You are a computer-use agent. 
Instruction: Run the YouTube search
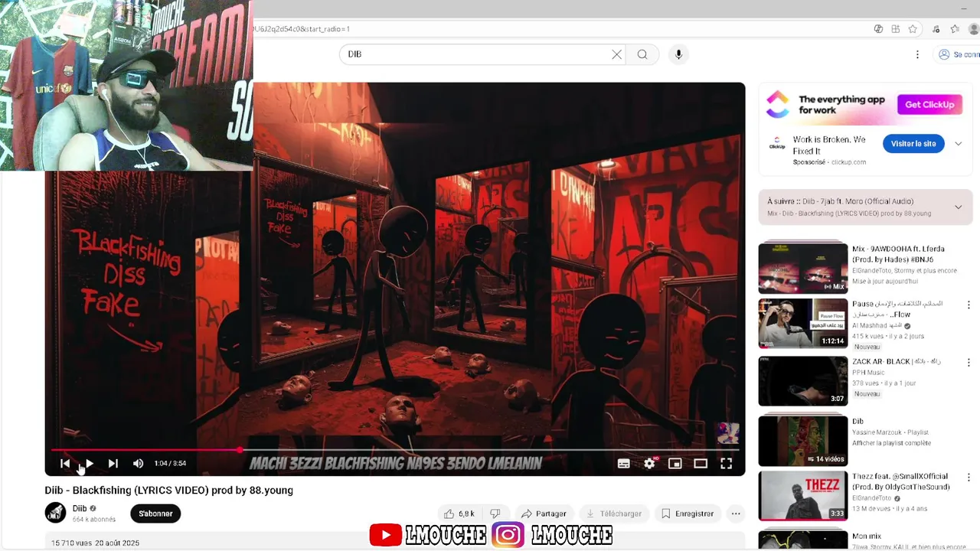pos(642,54)
